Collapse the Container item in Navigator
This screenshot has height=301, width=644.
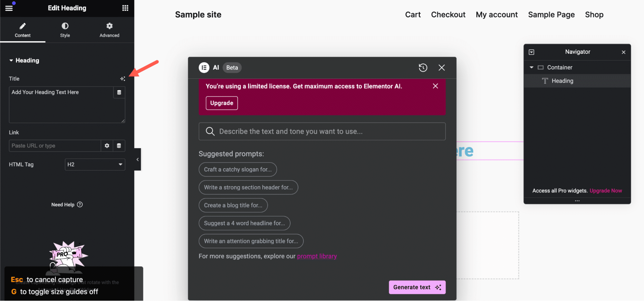tap(532, 67)
